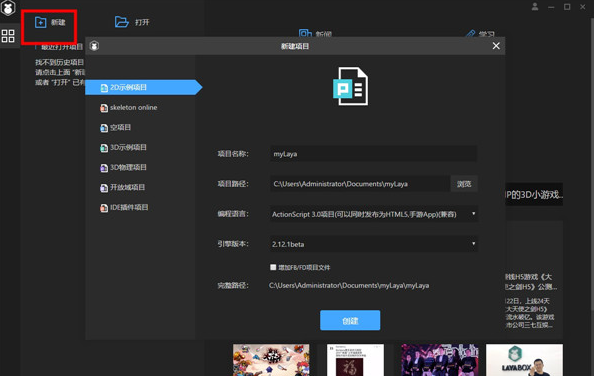Click the 浏览 browse button
This screenshot has height=376, width=594.
pyautogui.click(x=464, y=184)
